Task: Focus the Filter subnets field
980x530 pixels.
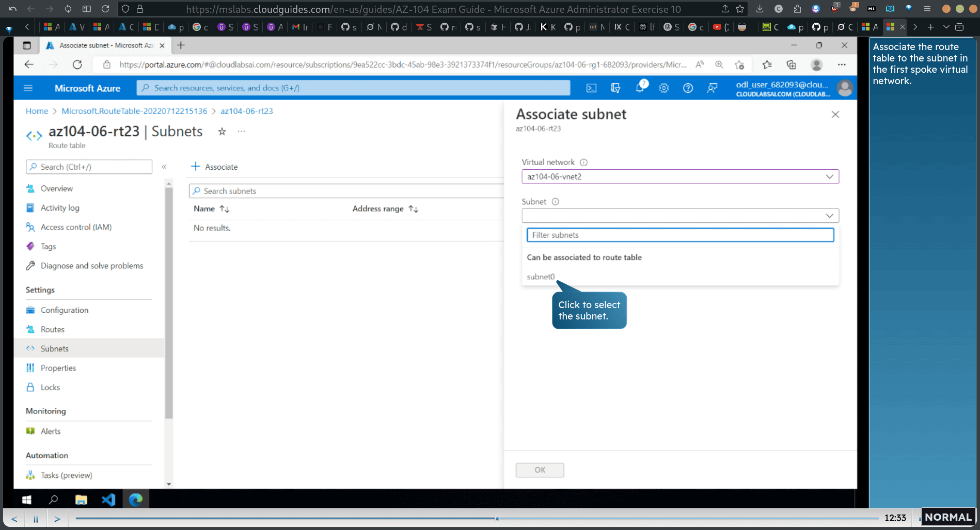Action: tap(680, 235)
